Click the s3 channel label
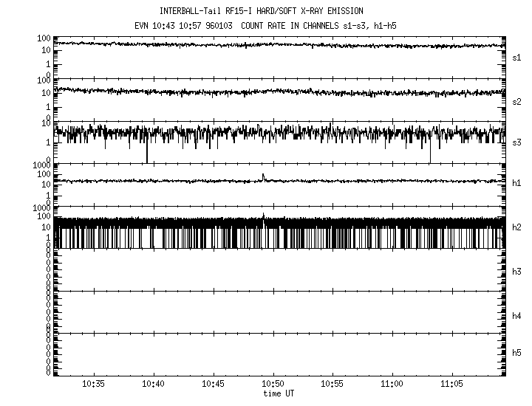Screen dimensions: 532x406 [517, 142]
